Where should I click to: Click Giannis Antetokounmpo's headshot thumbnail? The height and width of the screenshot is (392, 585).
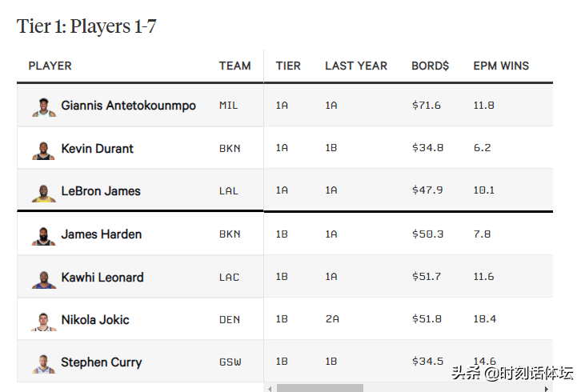(x=44, y=107)
